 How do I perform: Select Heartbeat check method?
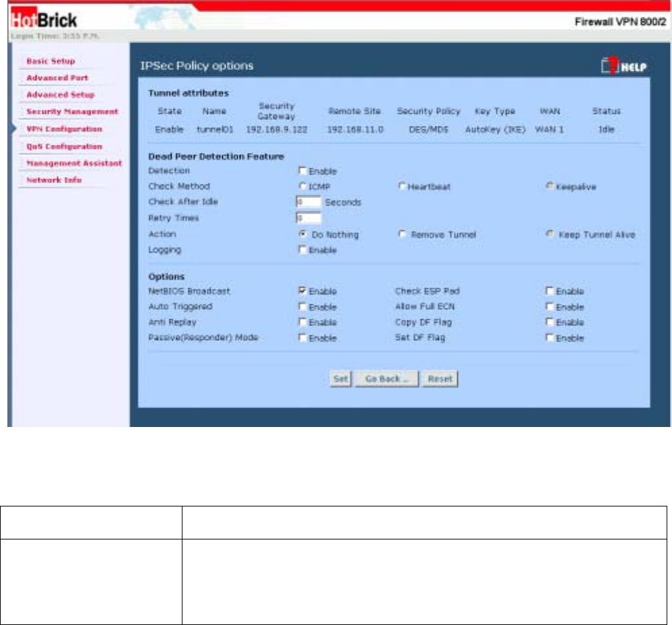402,187
